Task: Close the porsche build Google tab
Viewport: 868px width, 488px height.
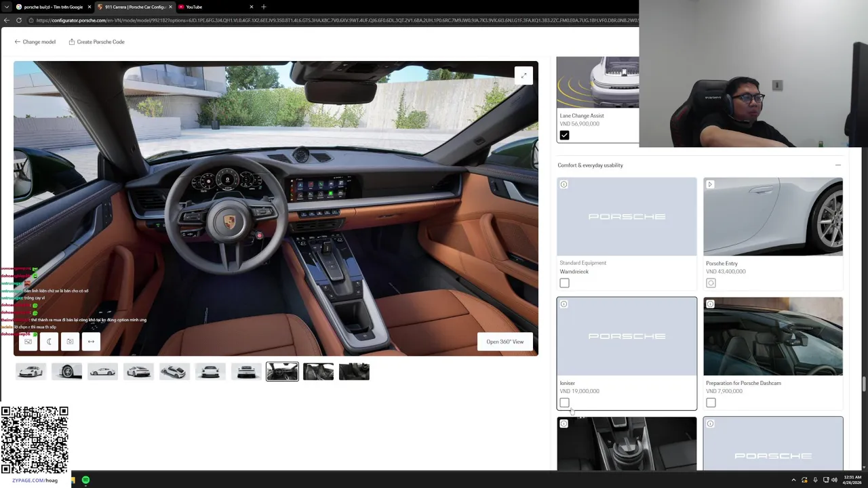Action: click(89, 7)
